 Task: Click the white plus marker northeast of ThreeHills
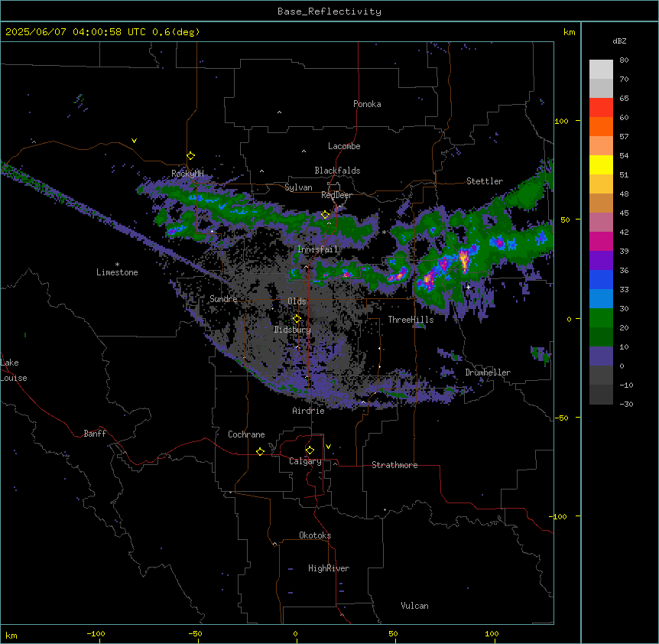[468, 287]
